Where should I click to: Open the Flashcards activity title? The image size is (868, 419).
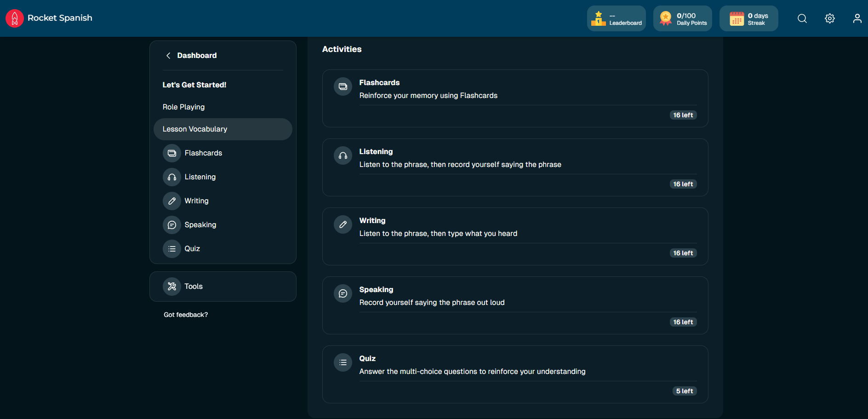379,83
